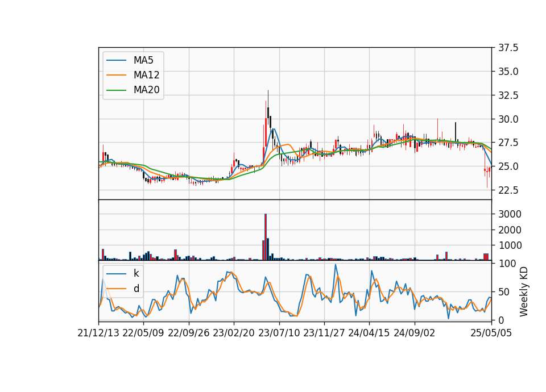Click the 22/09/26 date tick label
Viewport: 546px width, 392px height.
(188, 333)
